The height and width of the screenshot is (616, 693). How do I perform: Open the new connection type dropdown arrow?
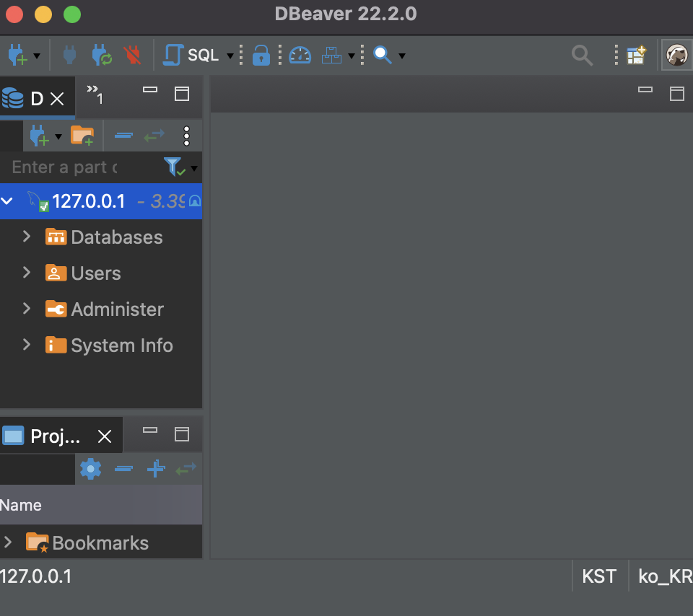(x=37, y=56)
